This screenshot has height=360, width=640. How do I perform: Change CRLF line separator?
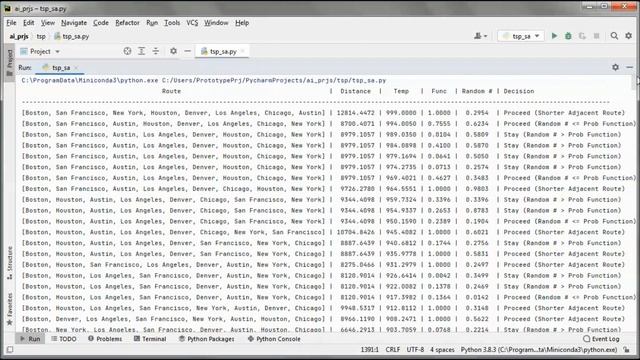click(x=393, y=350)
